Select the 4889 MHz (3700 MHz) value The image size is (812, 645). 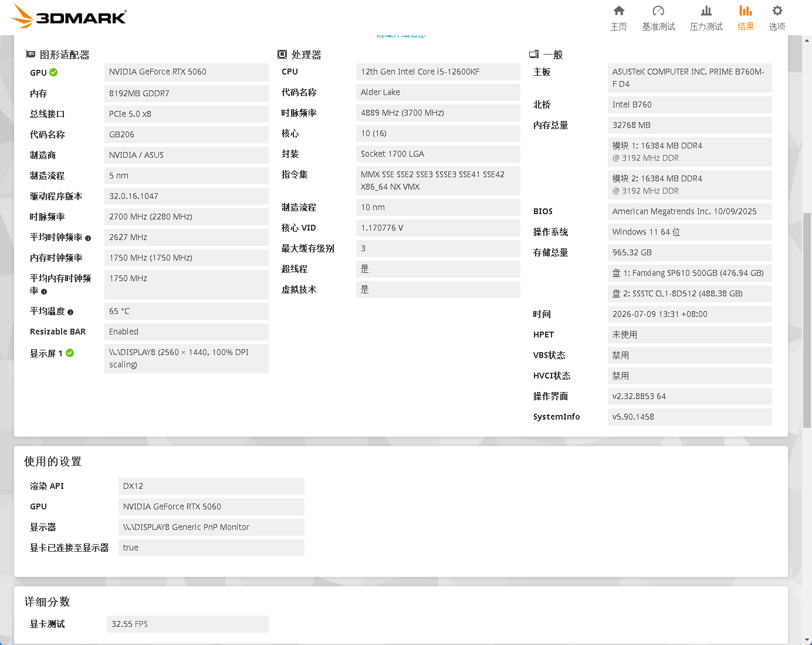pos(438,113)
